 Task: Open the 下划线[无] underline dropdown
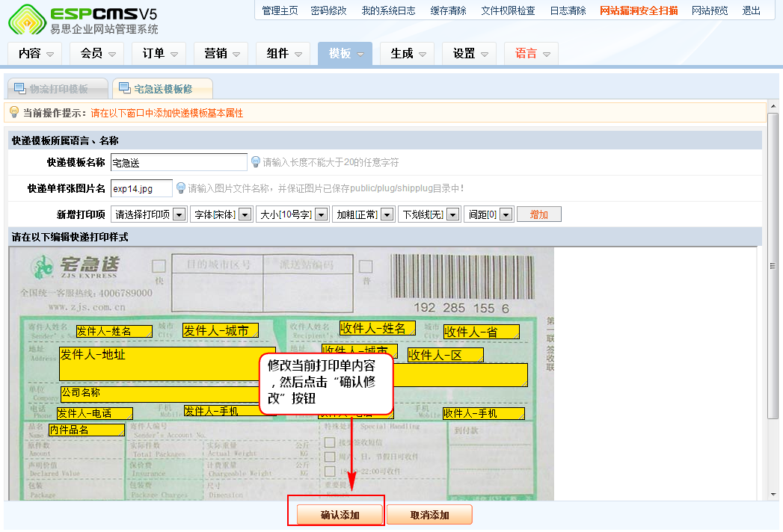(429, 214)
